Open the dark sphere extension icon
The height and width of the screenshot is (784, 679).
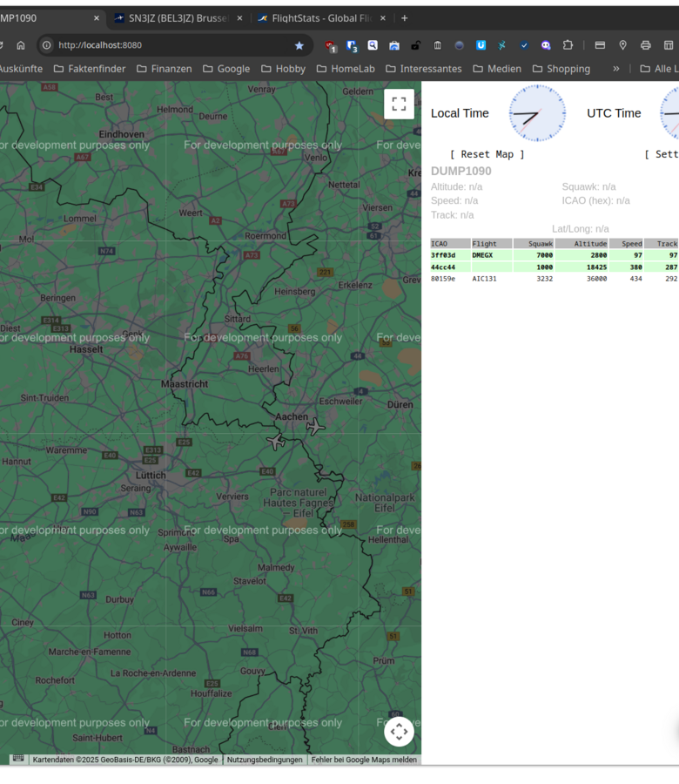click(459, 45)
